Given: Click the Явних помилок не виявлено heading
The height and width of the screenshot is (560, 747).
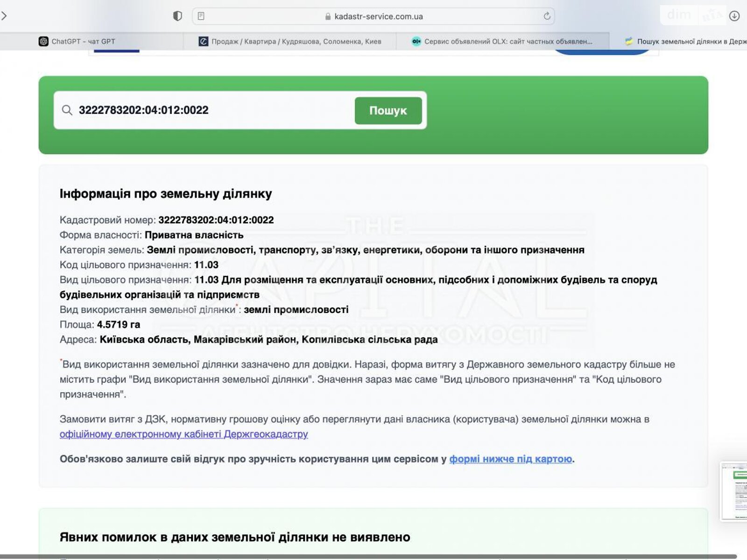Looking at the screenshot, I should point(235,537).
